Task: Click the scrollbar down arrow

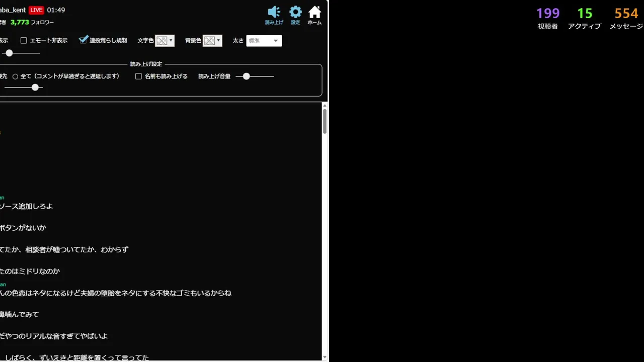Action: [x=325, y=357]
